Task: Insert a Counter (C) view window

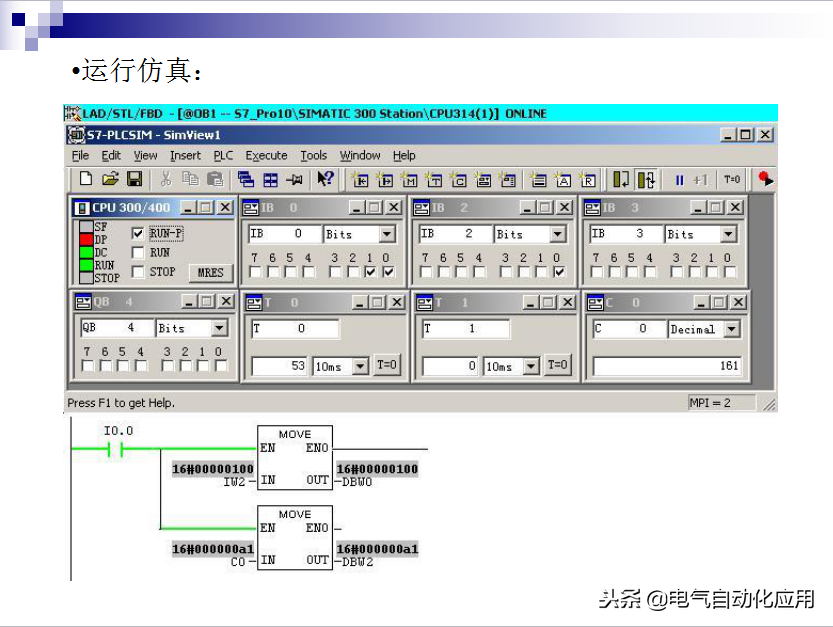Action: point(458,180)
